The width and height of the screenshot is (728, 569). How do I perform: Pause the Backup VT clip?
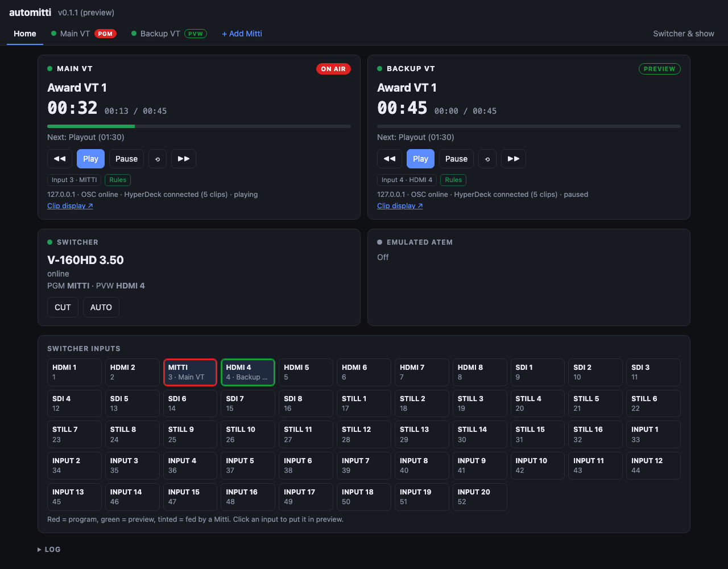pyautogui.click(x=456, y=159)
